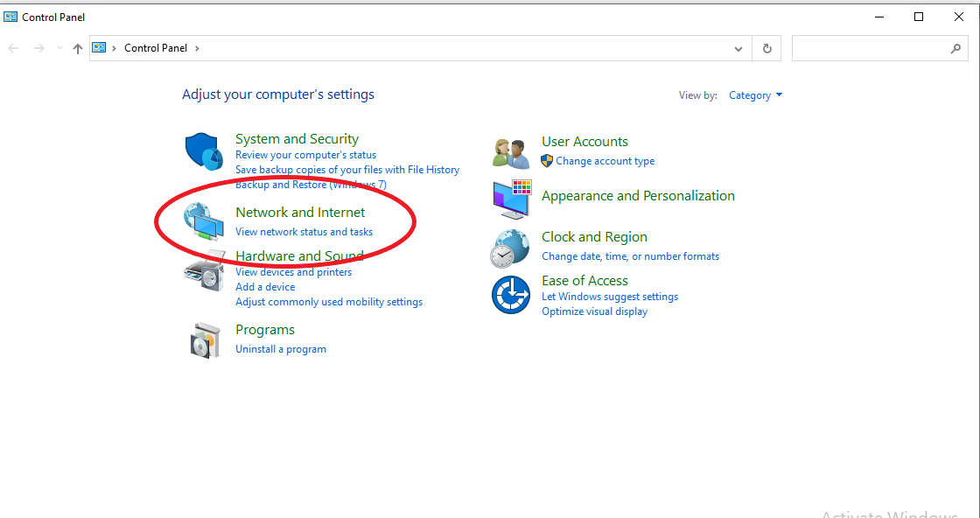Viewport: 980px width, 518px height.
Task: Click the Add a device link
Action: 265,287
